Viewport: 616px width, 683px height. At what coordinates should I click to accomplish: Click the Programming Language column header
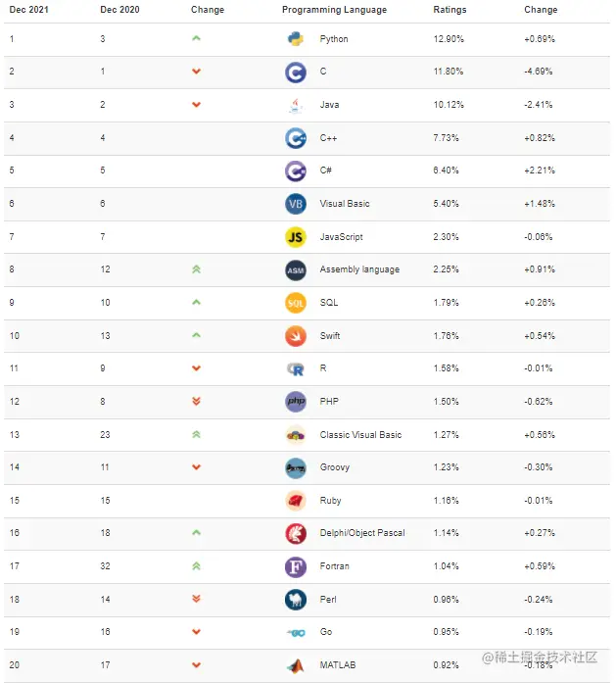334,10
